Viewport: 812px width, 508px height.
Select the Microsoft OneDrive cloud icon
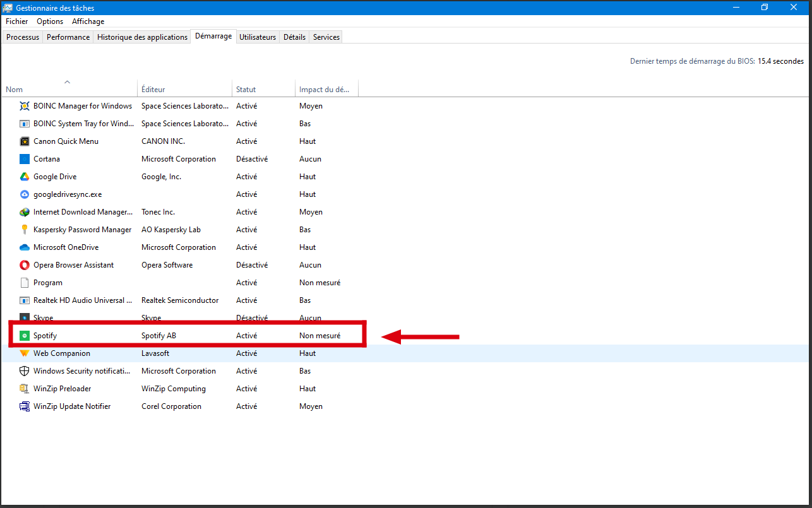(x=25, y=247)
